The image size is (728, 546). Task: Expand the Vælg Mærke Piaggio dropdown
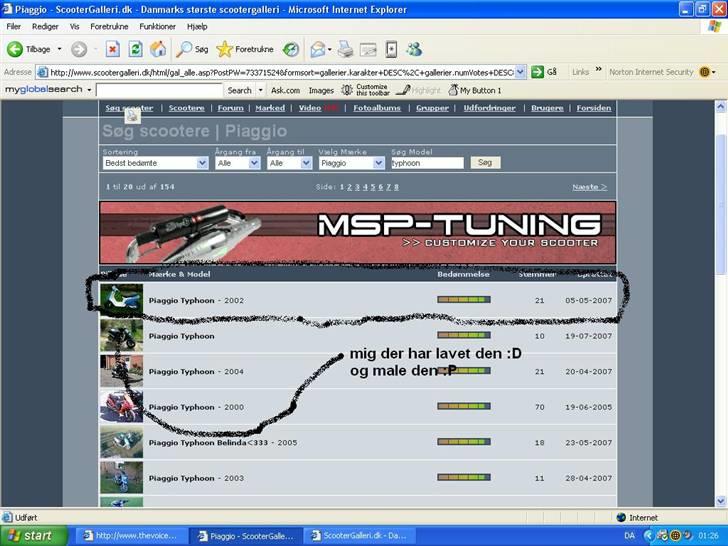coord(351,163)
